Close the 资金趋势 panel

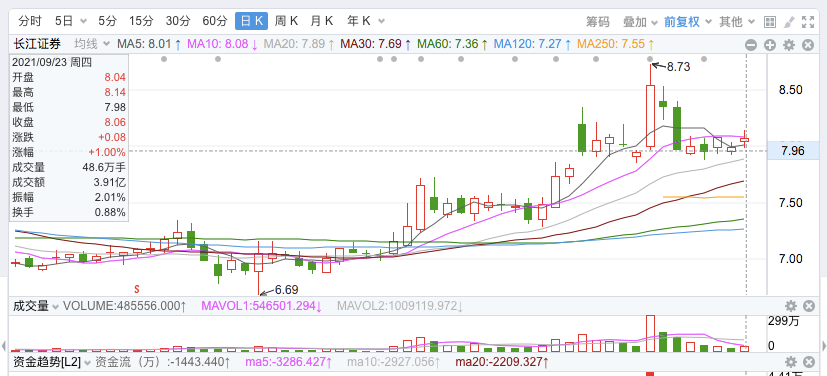[808, 362]
